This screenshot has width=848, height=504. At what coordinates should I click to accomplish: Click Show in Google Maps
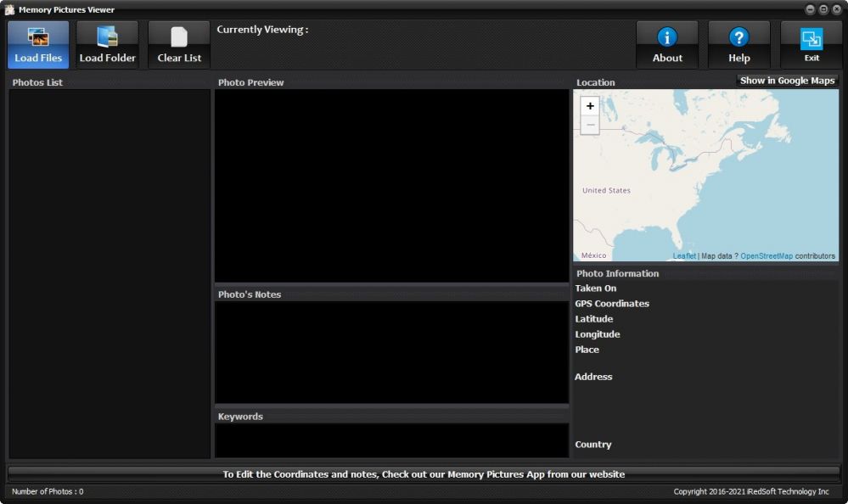click(x=787, y=81)
